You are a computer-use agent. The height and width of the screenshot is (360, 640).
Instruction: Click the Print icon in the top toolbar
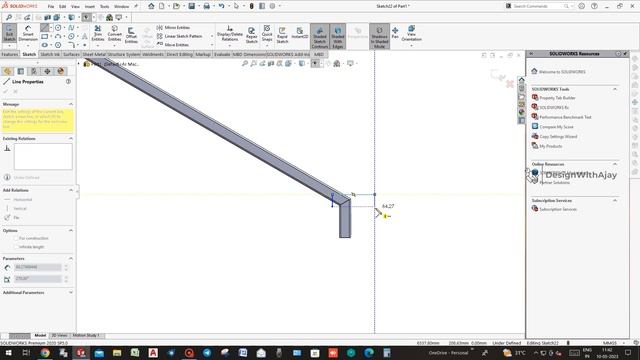coord(207,6)
